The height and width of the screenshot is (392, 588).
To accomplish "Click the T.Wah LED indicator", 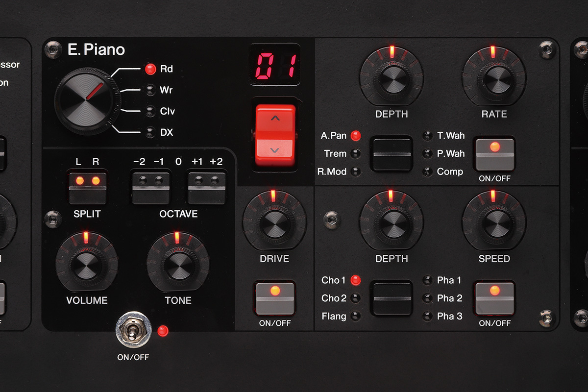I will click(428, 136).
